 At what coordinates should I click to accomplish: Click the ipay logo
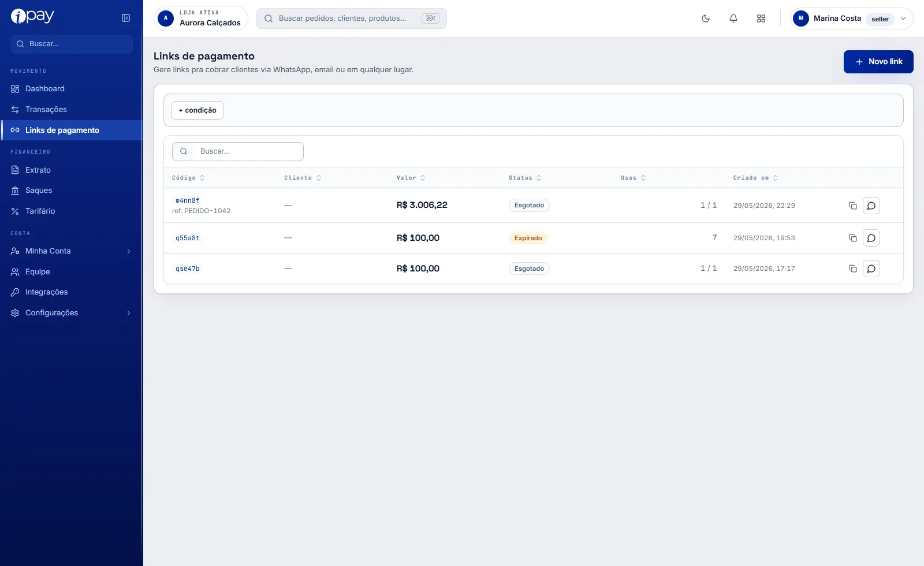point(32,16)
